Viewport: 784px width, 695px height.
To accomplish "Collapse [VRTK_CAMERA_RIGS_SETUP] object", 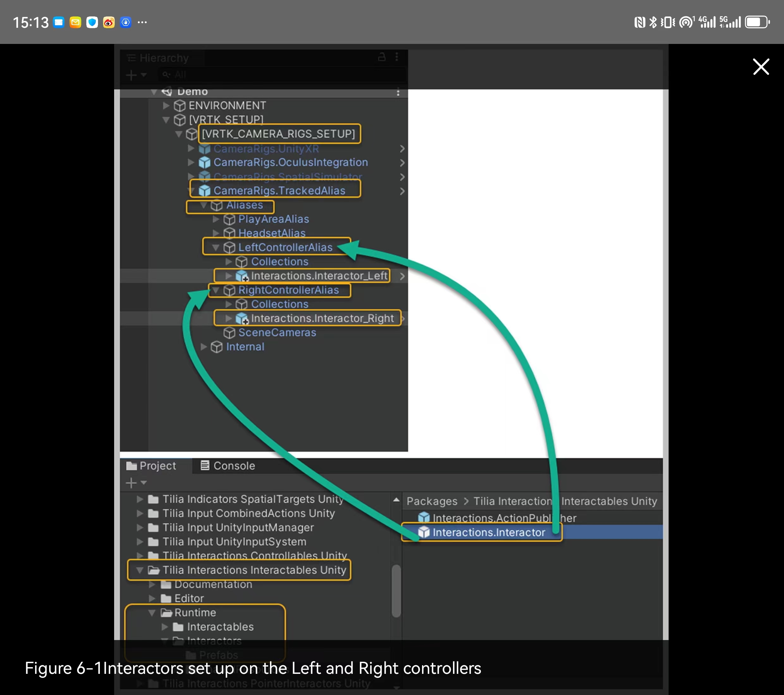I will coord(179,134).
